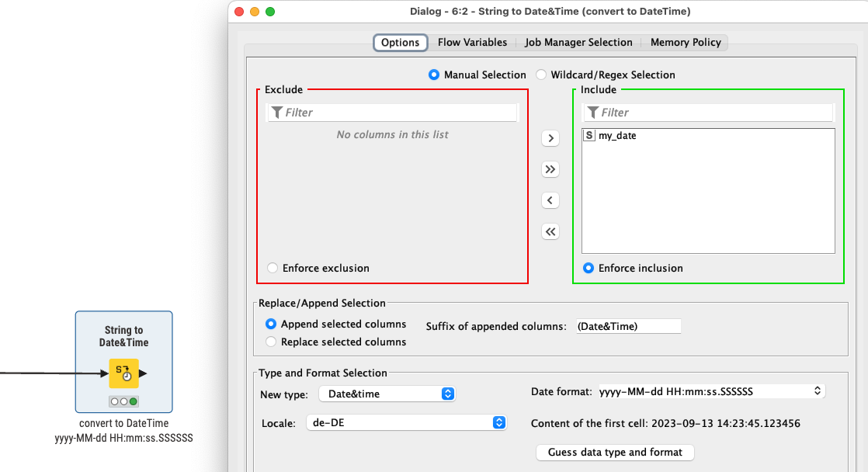
Task: Click the double left arrow remove-all button
Action: pyautogui.click(x=550, y=231)
